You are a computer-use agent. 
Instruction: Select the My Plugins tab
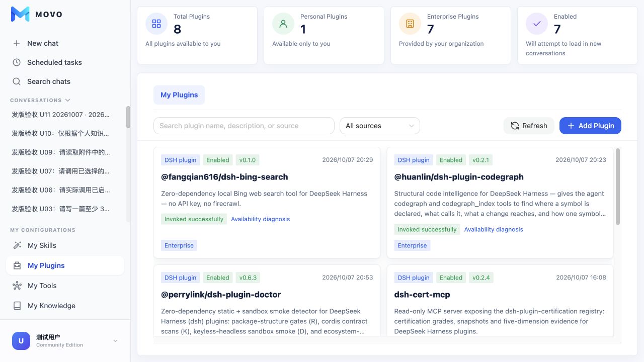pyautogui.click(x=179, y=95)
